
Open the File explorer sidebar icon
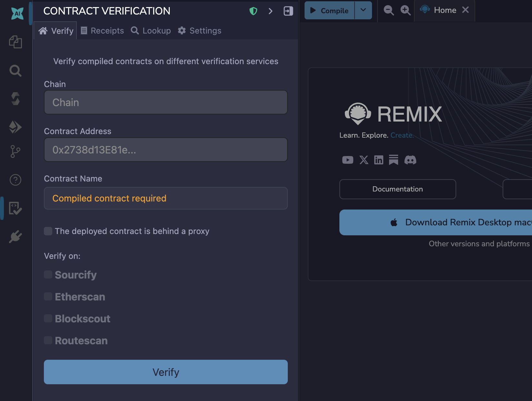click(15, 42)
